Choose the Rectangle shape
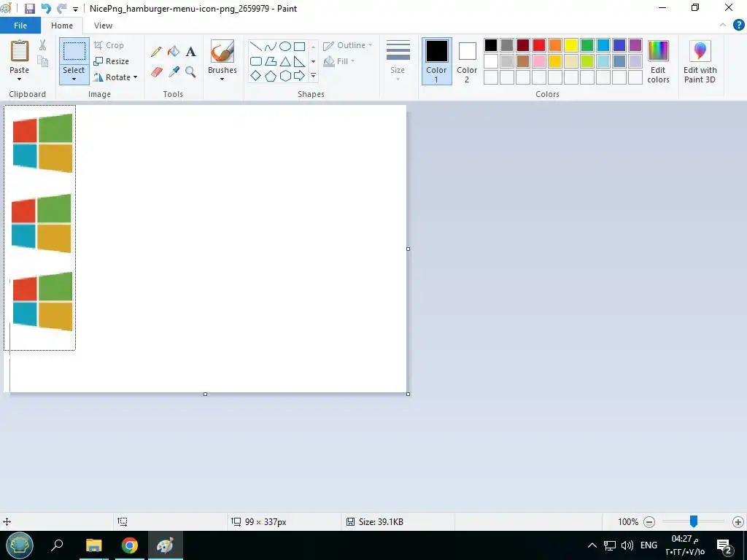This screenshot has height=560, width=747. (x=299, y=47)
